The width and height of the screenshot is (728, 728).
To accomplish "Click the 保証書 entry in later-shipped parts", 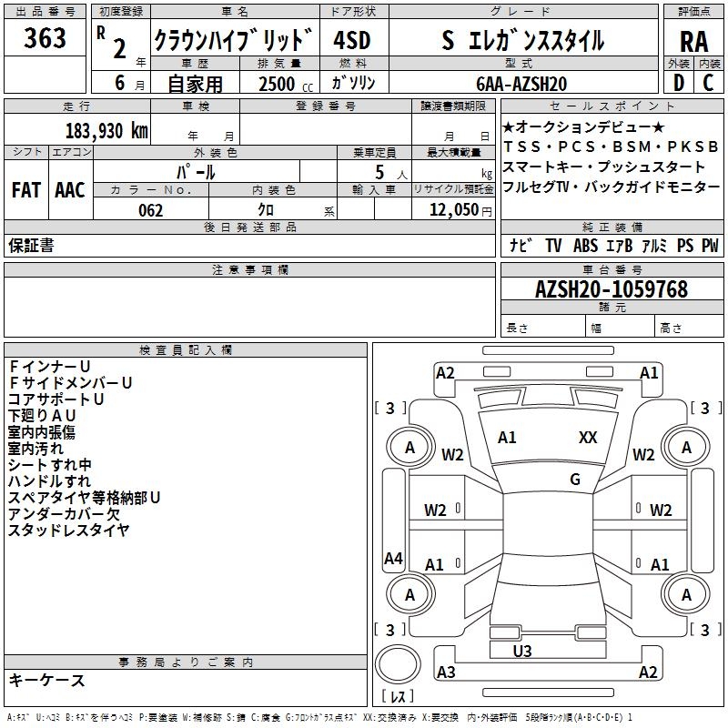I will click(x=31, y=246).
